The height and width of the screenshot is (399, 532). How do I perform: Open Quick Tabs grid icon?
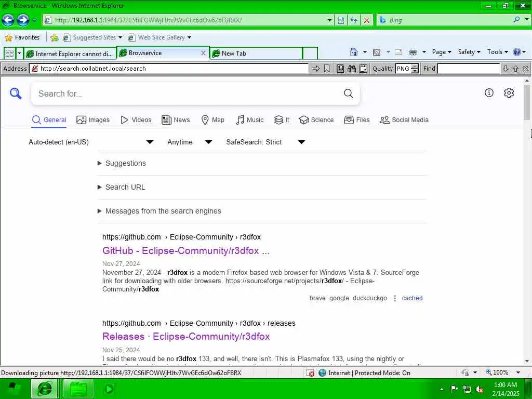tap(9, 54)
